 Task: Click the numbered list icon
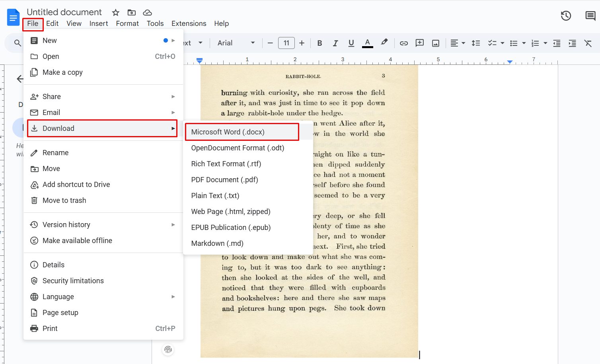click(x=535, y=43)
